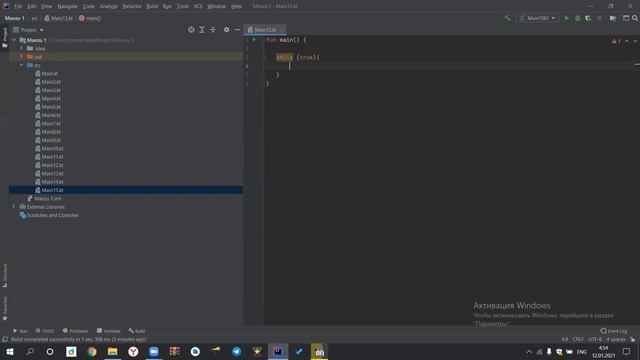The width and height of the screenshot is (640, 360).
Task: Click main() in the breadcrumb bar
Action: (90, 18)
